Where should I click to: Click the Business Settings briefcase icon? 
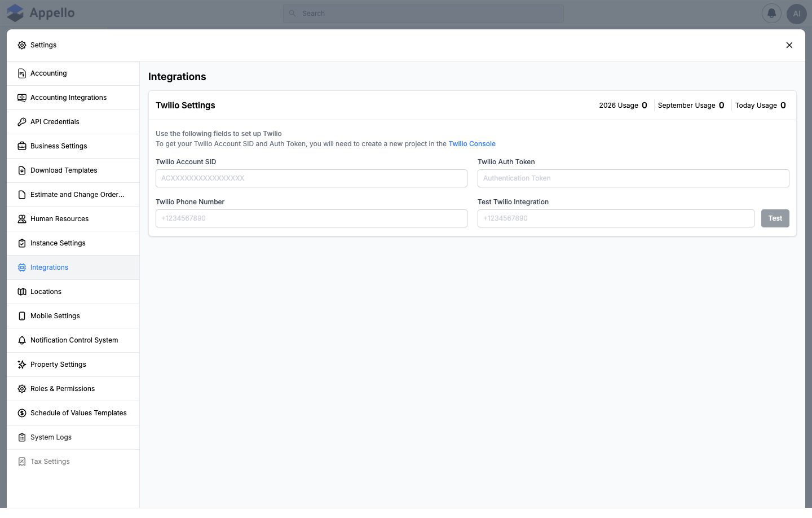click(x=22, y=146)
